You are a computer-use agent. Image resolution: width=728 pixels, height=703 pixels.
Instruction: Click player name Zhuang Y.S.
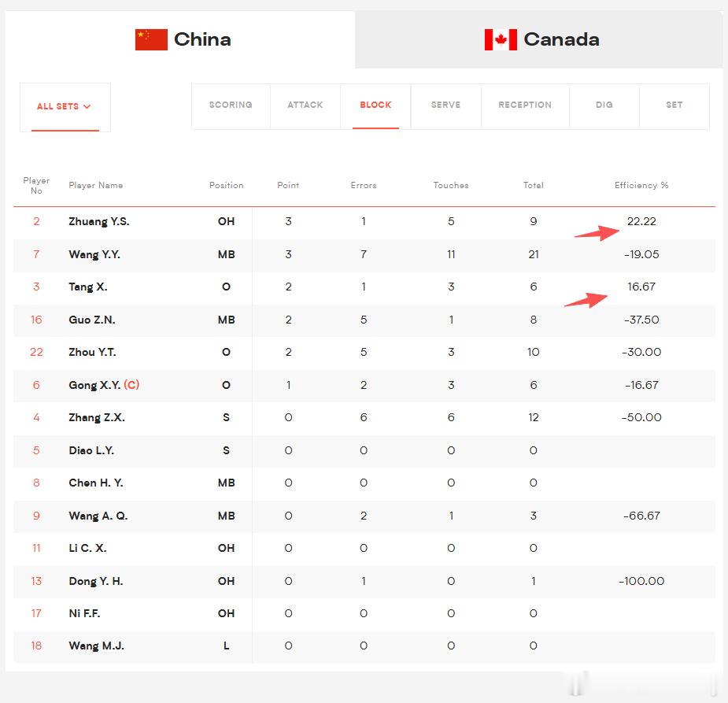coord(99,221)
